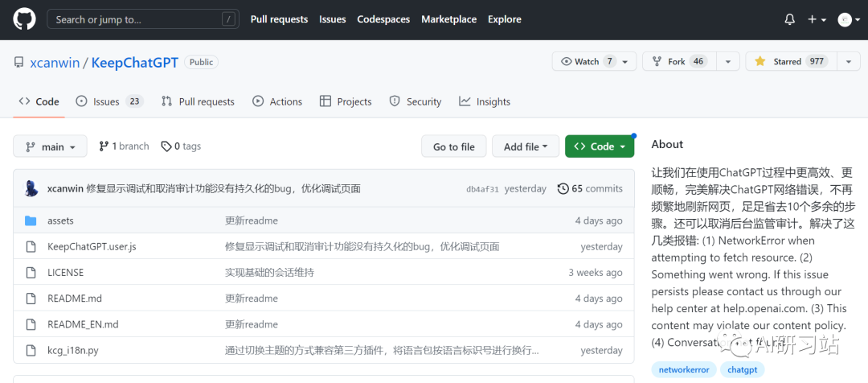Click the Go to file button
Viewport: 868px width, 383px height.
454,147
